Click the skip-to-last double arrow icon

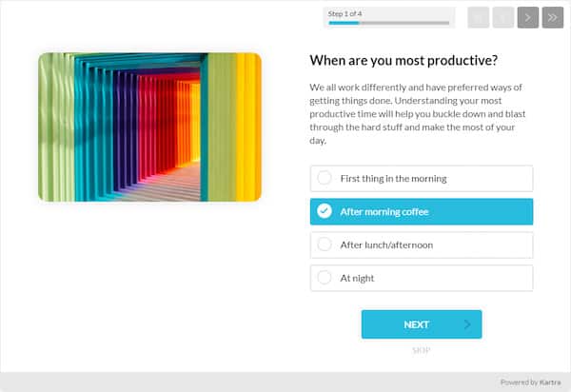coord(553,17)
